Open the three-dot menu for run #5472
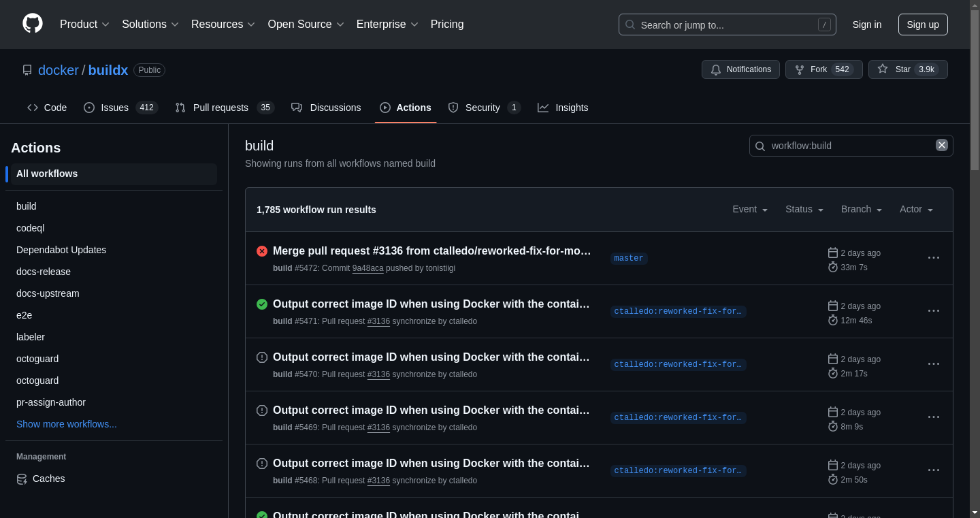This screenshot has height=518, width=980. pos(934,258)
